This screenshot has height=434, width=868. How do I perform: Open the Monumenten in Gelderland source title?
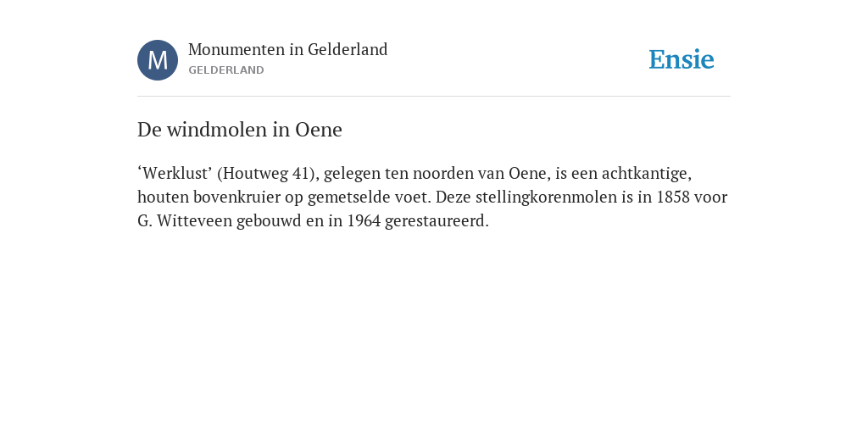(288, 50)
